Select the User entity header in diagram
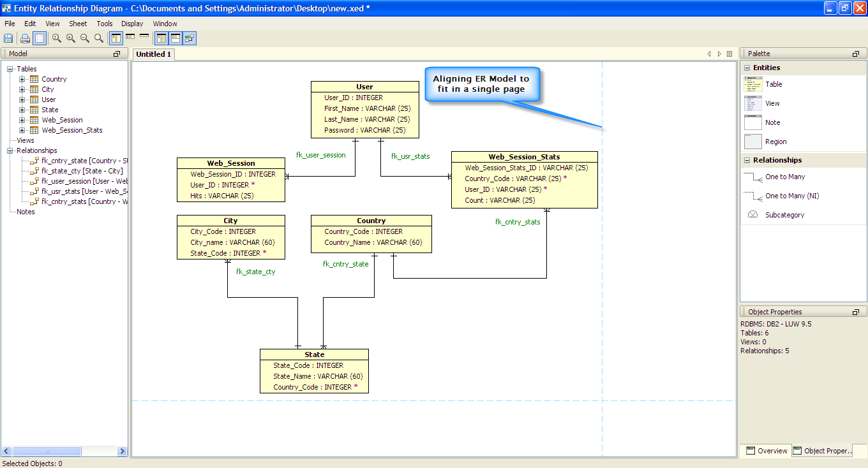Viewport: 868px width, 468px height. click(x=364, y=87)
